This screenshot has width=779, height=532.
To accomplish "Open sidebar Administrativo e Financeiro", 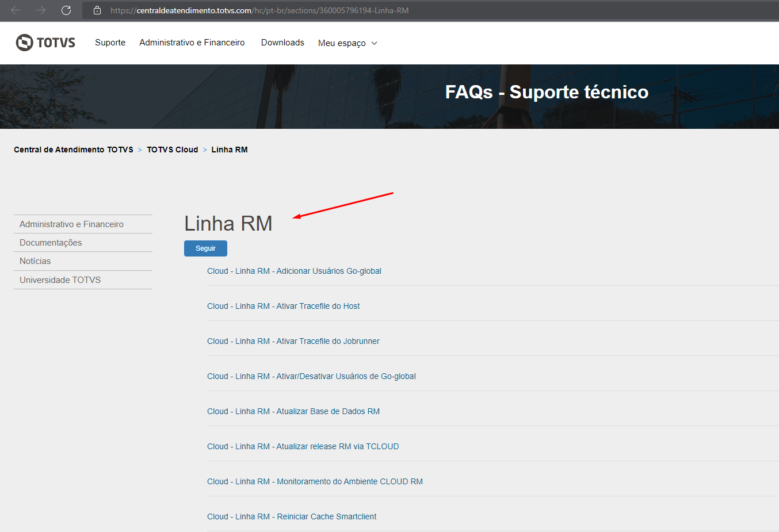I will (71, 224).
